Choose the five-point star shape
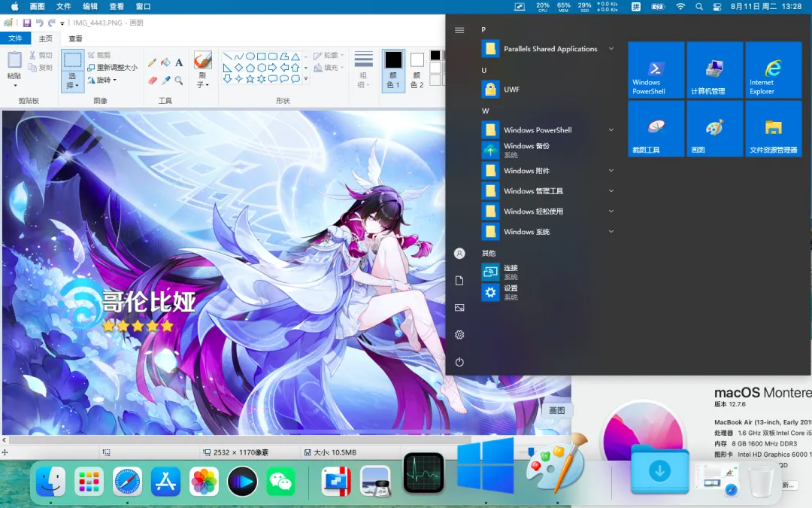812x508 pixels. point(250,79)
